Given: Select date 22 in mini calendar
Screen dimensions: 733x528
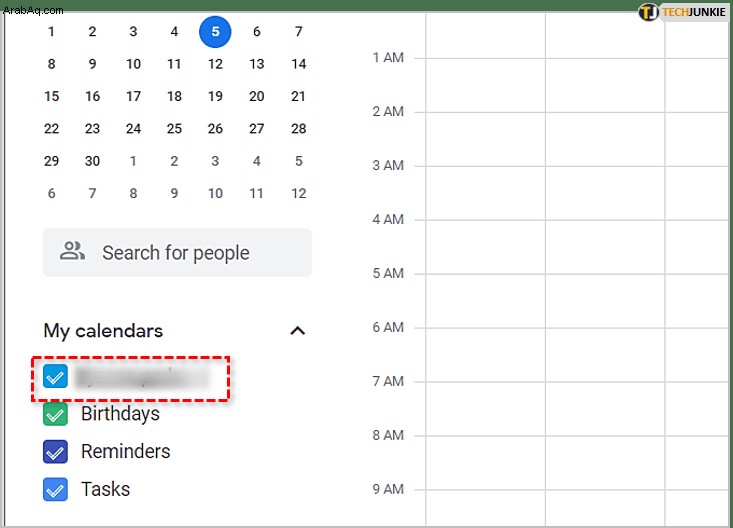Looking at the screenshot, I should coord(51,129).
